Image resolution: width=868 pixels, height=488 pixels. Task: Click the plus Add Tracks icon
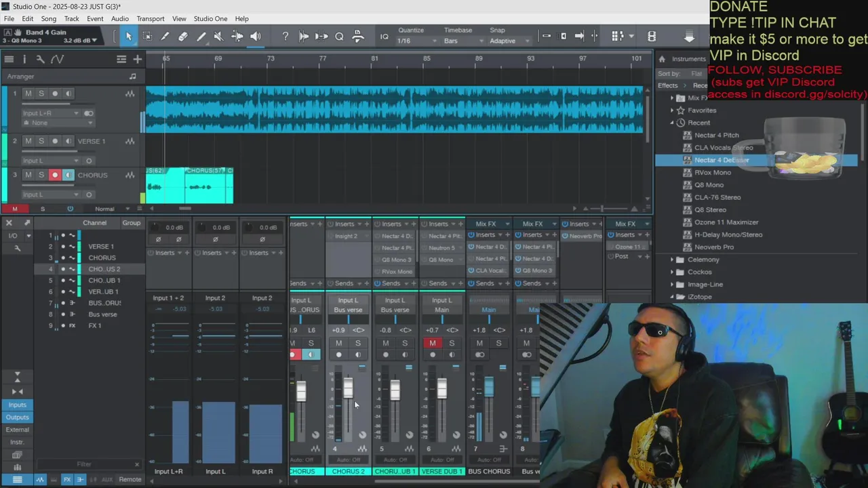pos(138,59)
